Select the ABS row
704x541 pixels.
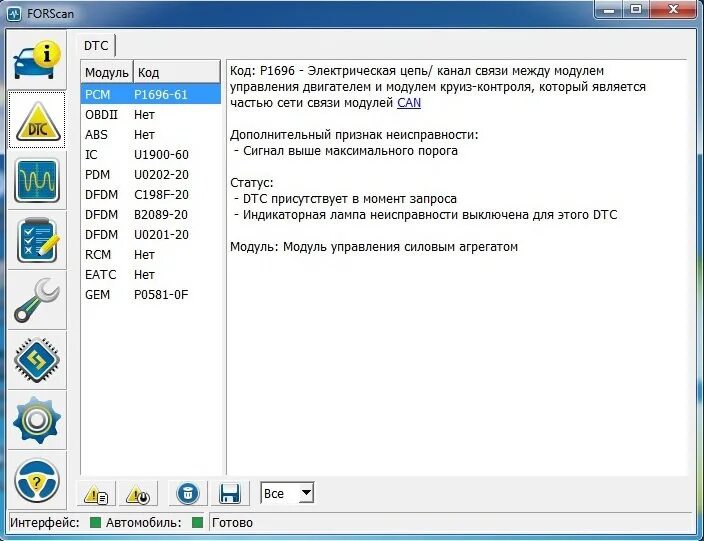point(151,135)
